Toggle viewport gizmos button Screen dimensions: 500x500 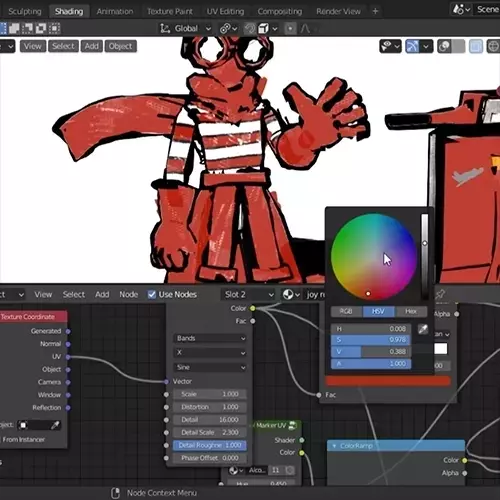click(412, 46)
